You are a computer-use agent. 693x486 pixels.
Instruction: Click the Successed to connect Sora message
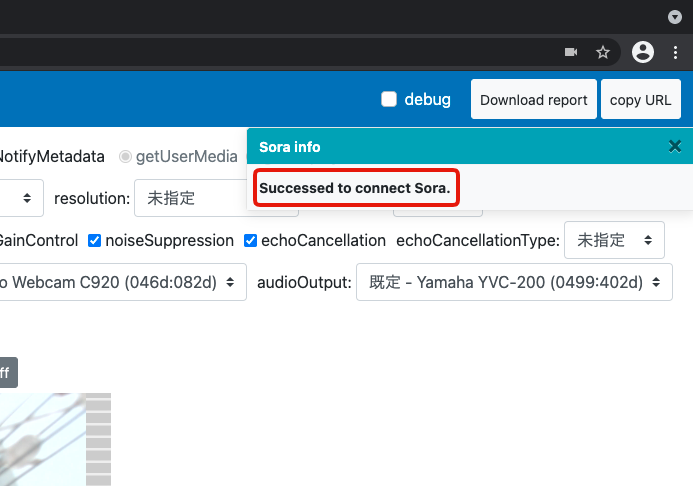355,188
